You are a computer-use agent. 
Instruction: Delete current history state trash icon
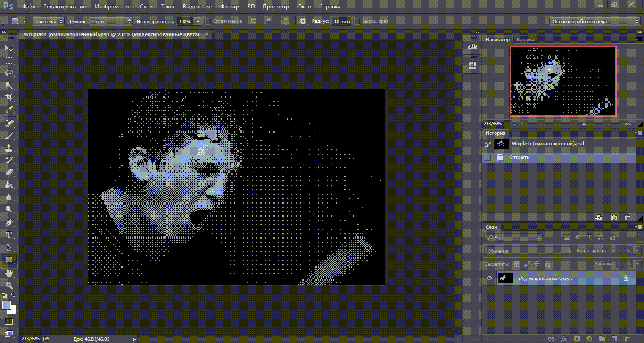[x=627, y=218]
